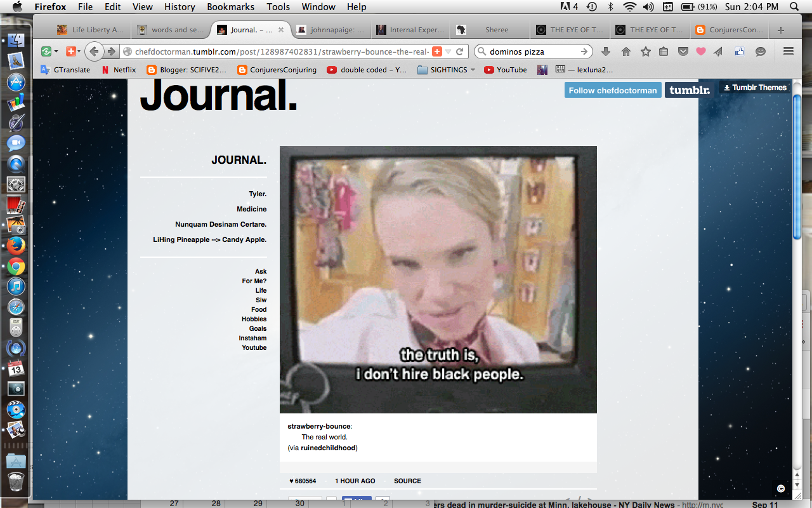The image size is (812, 508).
Task: Click the Wi-Fi status icon in menu bar
Action: [629, 7]
